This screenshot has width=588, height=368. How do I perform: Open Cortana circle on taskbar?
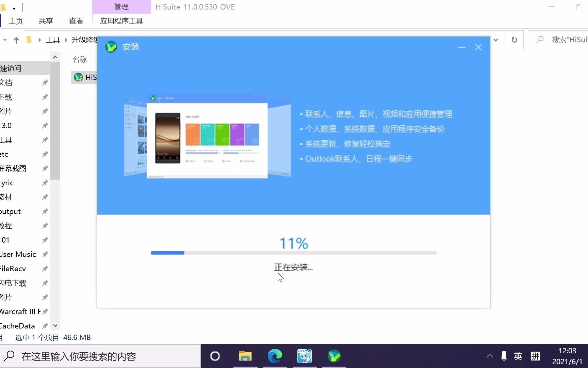point(215,356)
